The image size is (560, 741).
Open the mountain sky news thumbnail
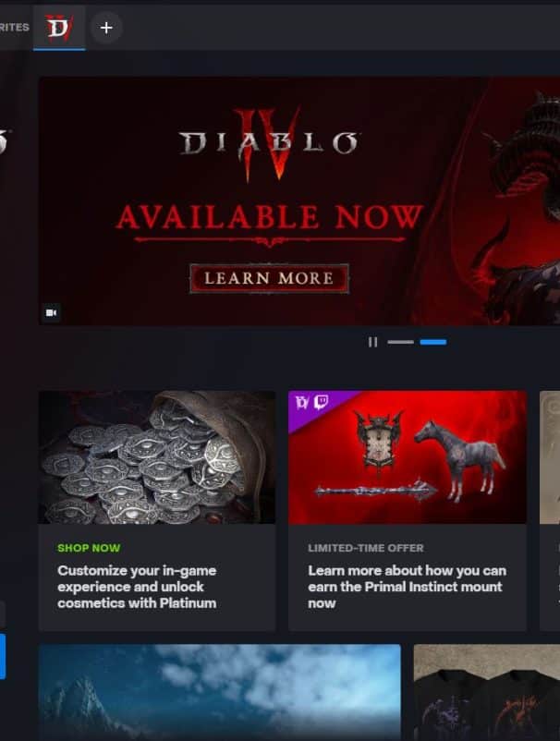[x=220, y=692]
